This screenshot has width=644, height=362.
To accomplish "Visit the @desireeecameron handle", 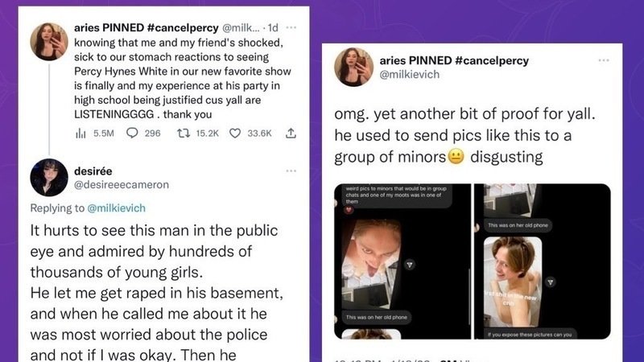I will tap(120, 185).
